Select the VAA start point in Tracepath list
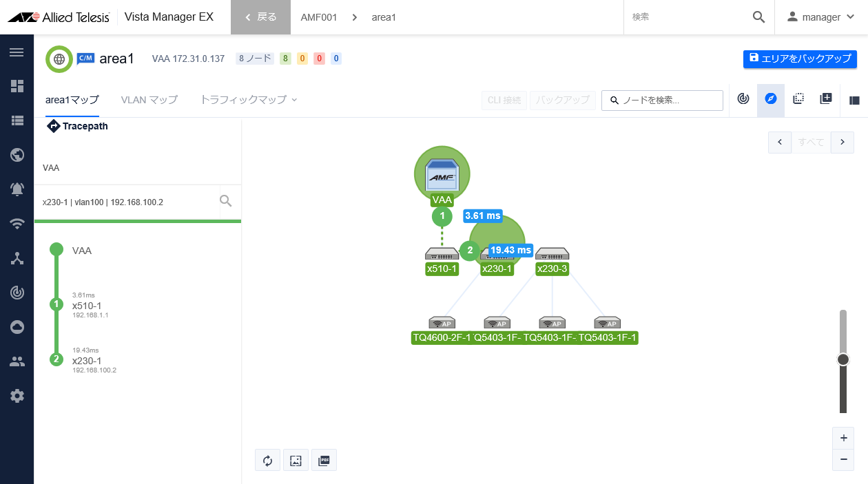 pyautogui.click(x=82, y=251)
